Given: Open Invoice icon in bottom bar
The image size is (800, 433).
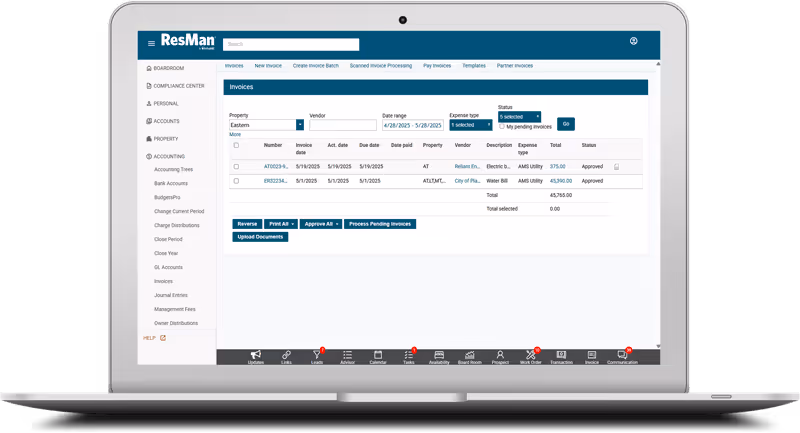Looking at the screenshot, I should (592, 356).
